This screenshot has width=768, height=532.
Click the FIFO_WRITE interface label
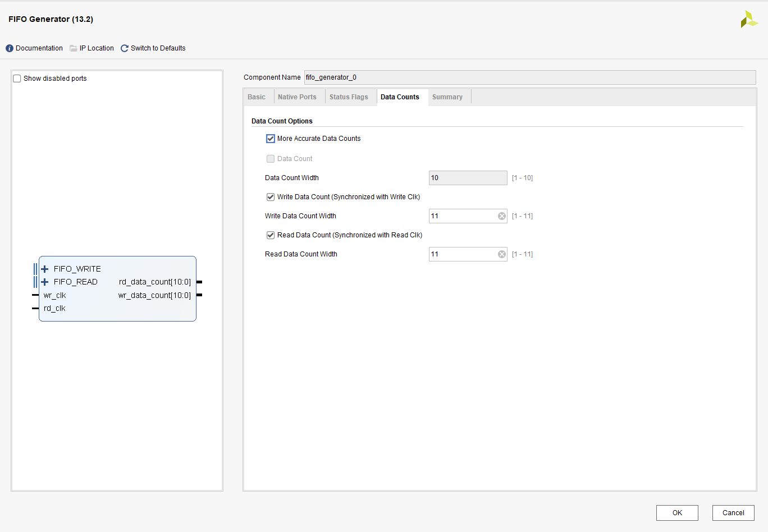point(77,269)
